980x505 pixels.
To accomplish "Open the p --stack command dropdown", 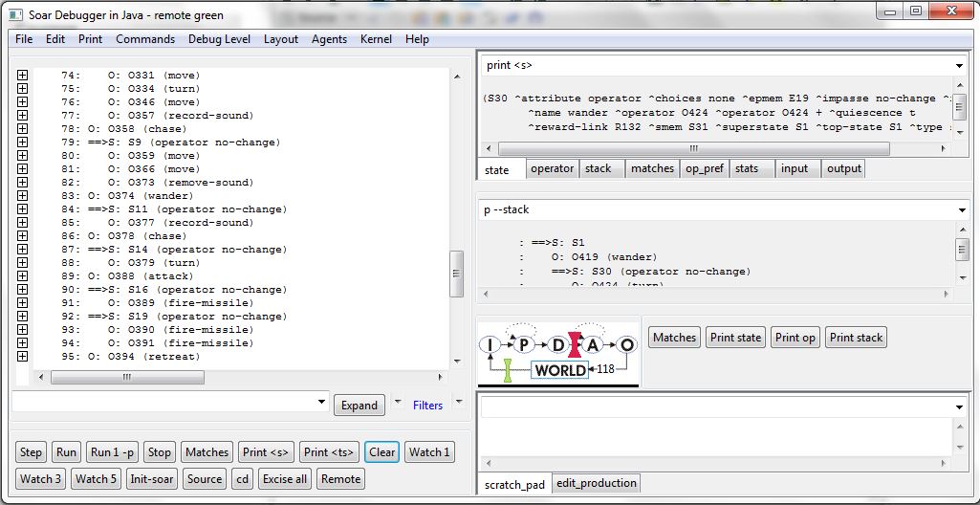I will coord(959,209).
